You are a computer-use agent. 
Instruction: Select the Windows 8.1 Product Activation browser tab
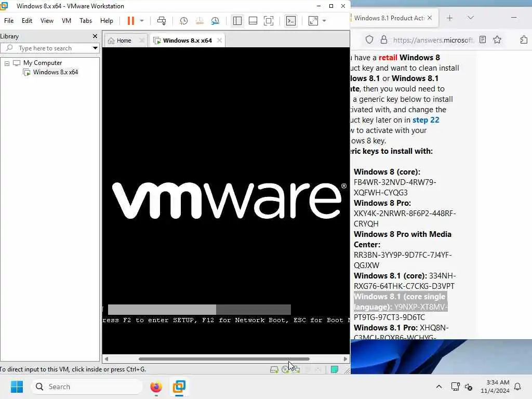(389, 18)
